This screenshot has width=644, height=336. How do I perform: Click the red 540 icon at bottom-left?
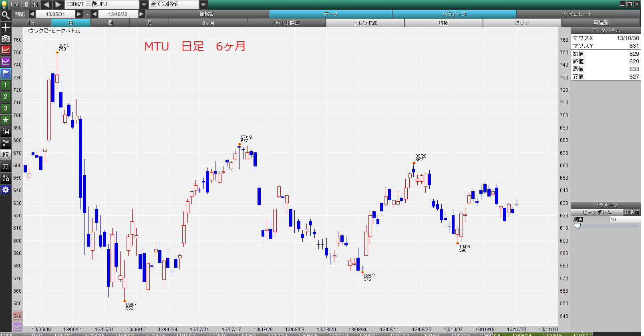[x=17, y=316]
